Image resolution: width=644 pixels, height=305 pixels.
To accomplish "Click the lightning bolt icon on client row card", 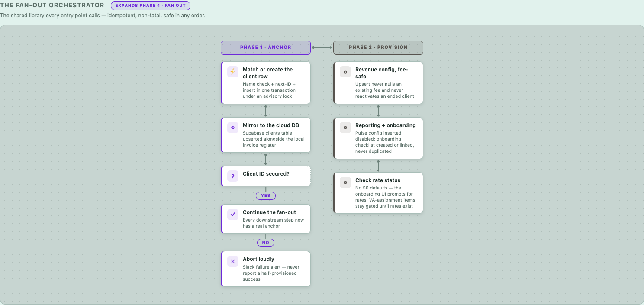I will [x=233, y=72].
